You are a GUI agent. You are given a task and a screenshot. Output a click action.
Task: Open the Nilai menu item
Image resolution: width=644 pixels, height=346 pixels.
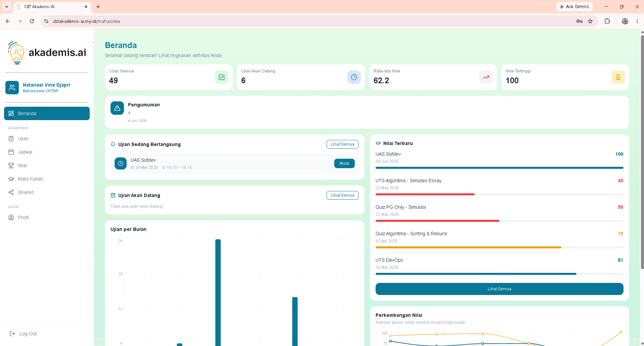47,165
